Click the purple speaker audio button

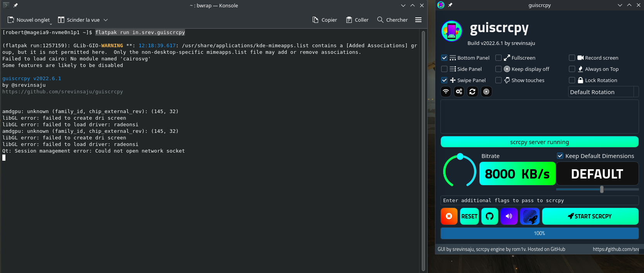509,216
